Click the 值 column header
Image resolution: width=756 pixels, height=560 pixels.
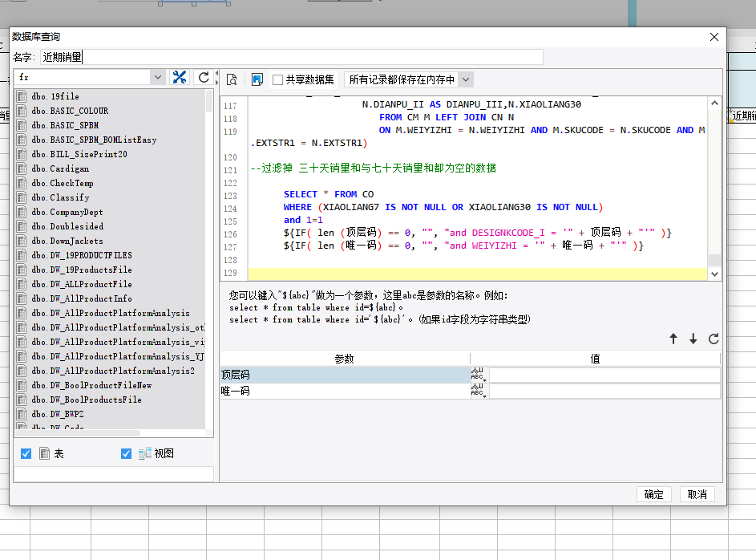click(596, 359)
